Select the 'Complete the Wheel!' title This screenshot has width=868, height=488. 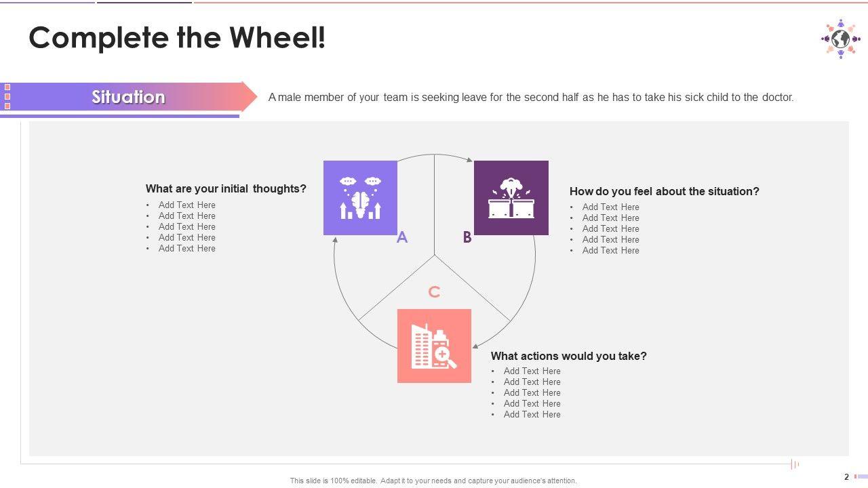point(177,38)
